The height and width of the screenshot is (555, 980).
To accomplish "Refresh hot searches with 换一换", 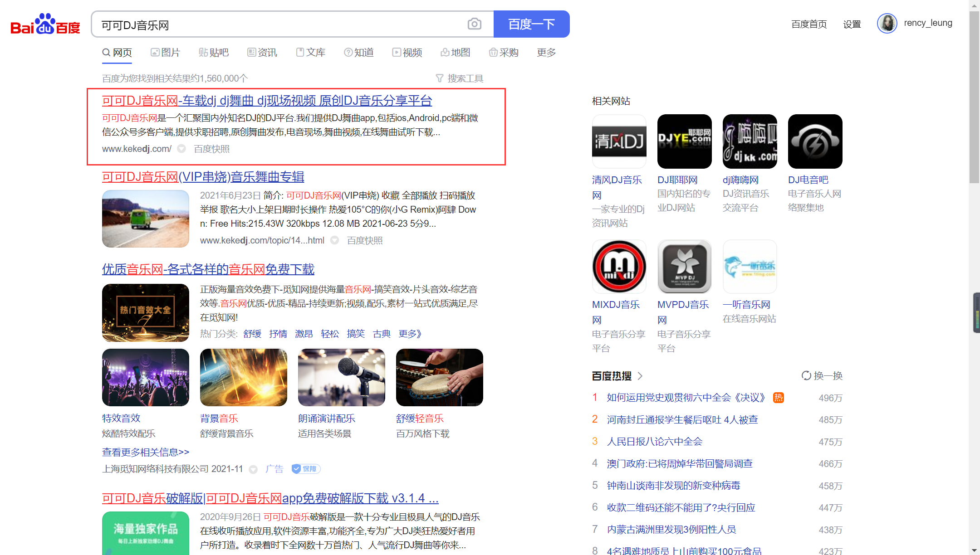I will tap(822, 376).
